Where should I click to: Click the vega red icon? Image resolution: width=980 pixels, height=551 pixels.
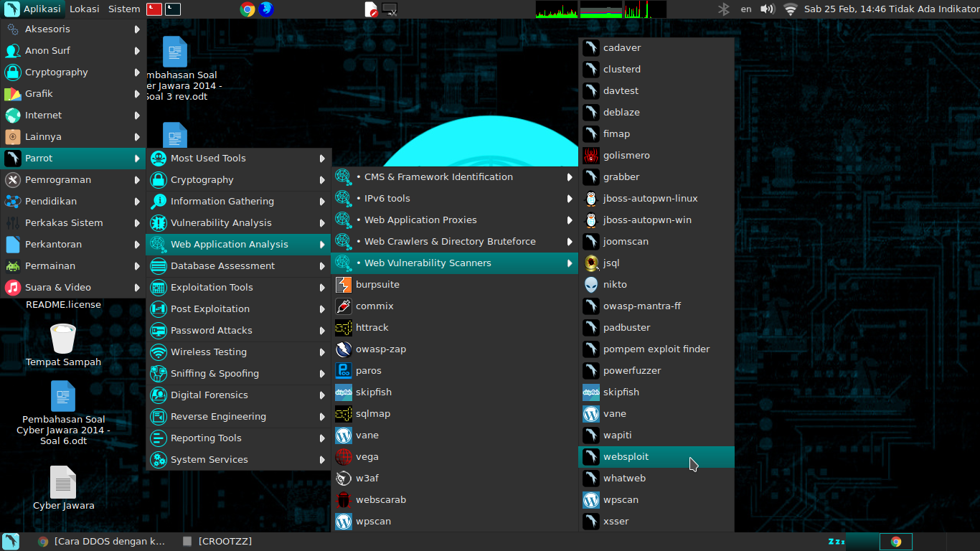(x=344, y=457)
